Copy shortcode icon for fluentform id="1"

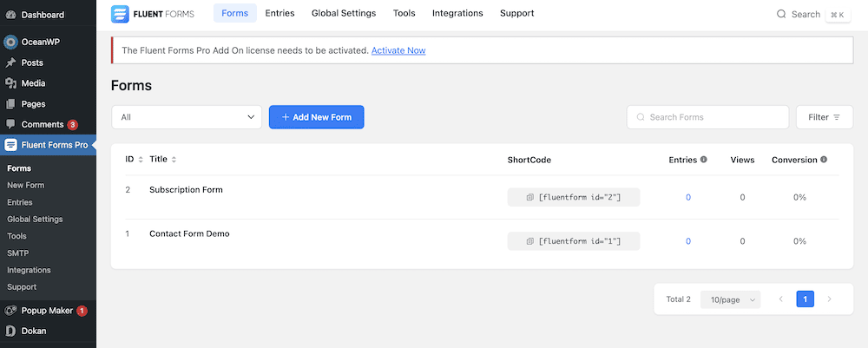(x=529, y=241)
